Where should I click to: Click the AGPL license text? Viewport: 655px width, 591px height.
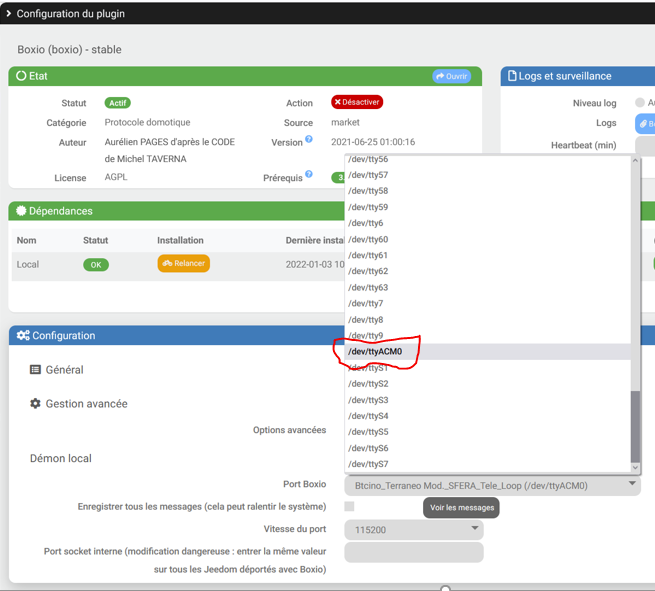point(116,177)
